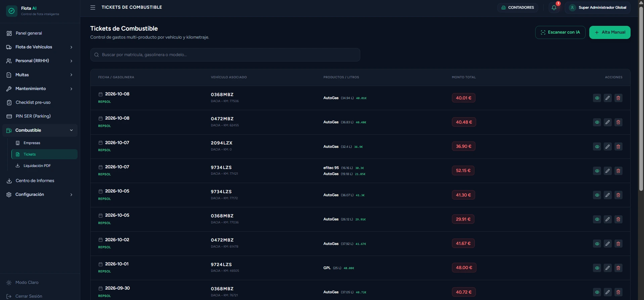
Task: Edit the 40.48 € ticket
Action: (607, 122)
